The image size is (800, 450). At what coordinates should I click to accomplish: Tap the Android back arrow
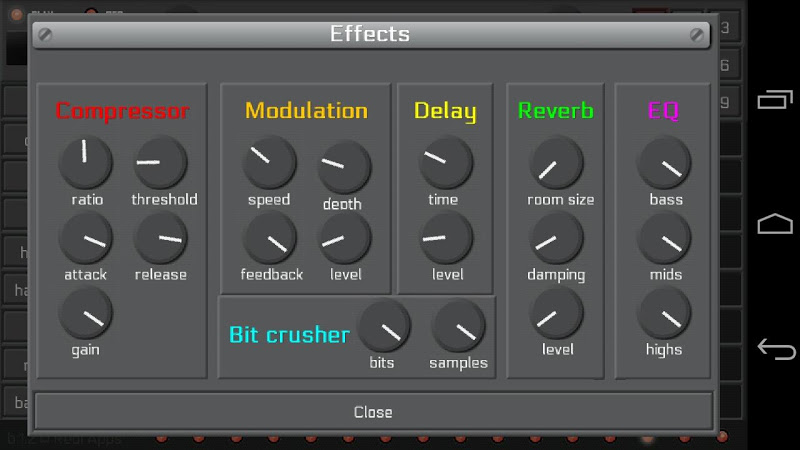776,349
